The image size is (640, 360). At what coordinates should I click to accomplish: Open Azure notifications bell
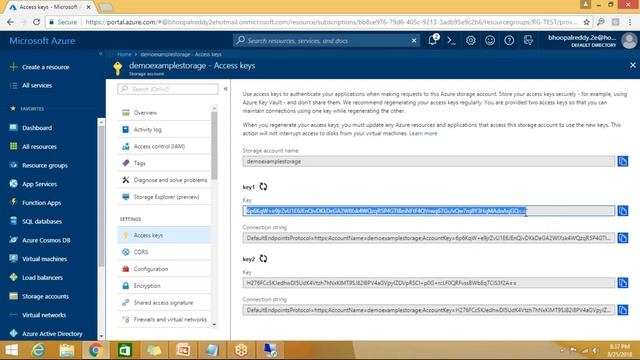click(433, 40)
